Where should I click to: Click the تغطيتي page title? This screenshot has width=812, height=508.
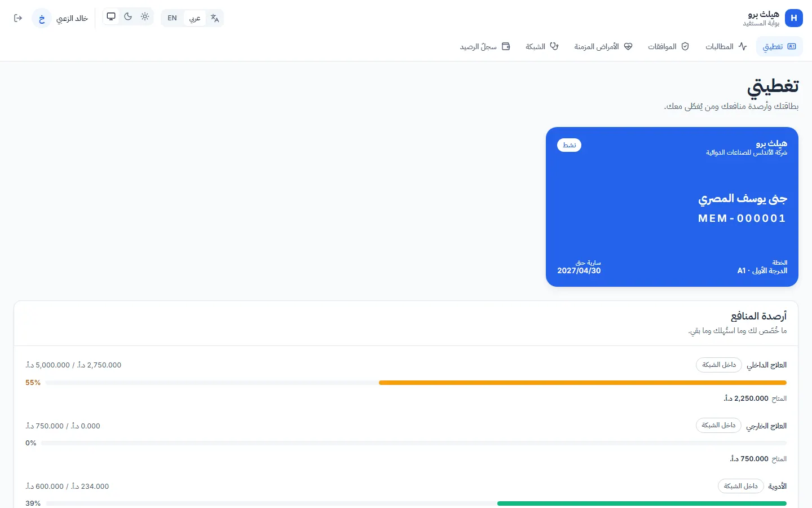click(x=773, y=86)
